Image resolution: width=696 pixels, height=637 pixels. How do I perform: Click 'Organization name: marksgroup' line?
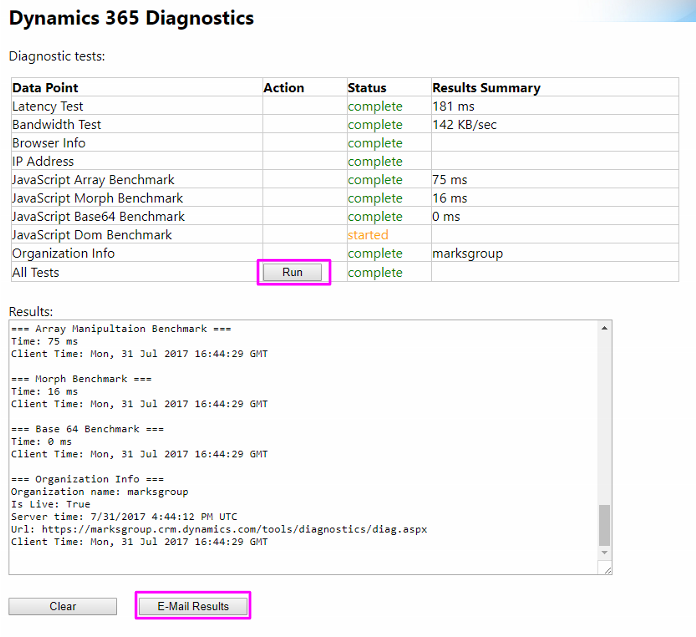[x=100, y=492]
